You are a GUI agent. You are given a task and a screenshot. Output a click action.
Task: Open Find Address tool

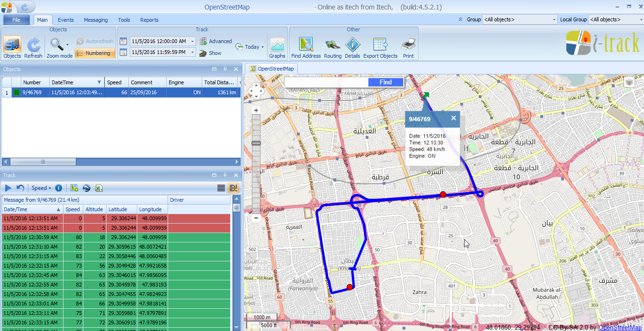point(306,47)
